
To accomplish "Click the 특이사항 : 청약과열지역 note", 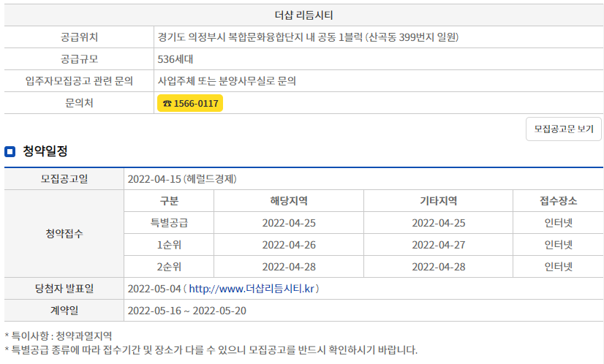I will (58, 336).
